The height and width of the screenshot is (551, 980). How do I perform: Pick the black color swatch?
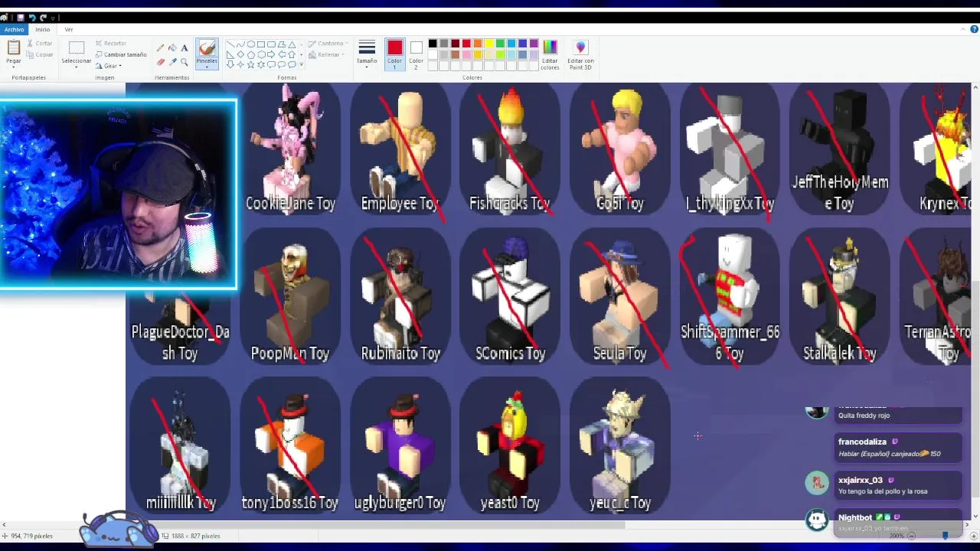click(x=433, y=44)
